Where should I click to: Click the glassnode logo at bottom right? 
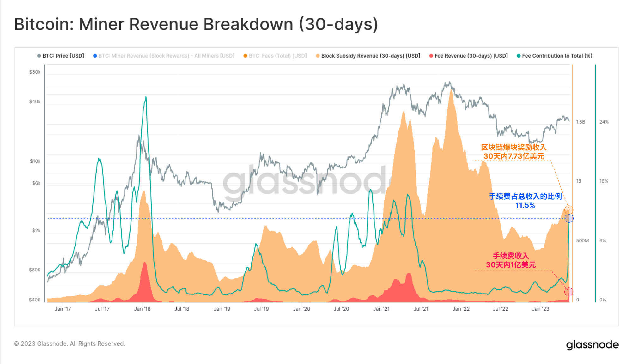point(592,344)
